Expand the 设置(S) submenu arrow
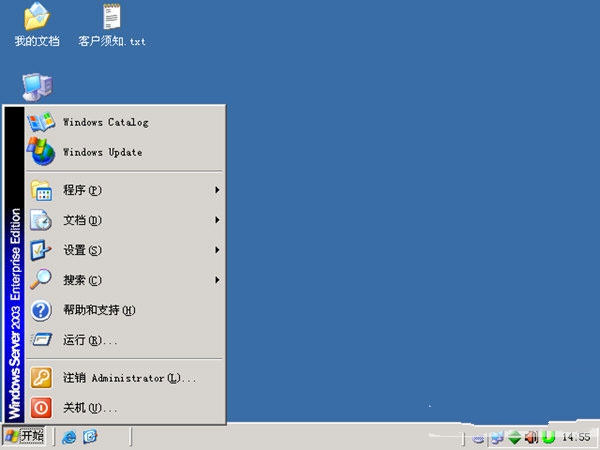This screenshot has width=600, height=450. pos(217,250)
